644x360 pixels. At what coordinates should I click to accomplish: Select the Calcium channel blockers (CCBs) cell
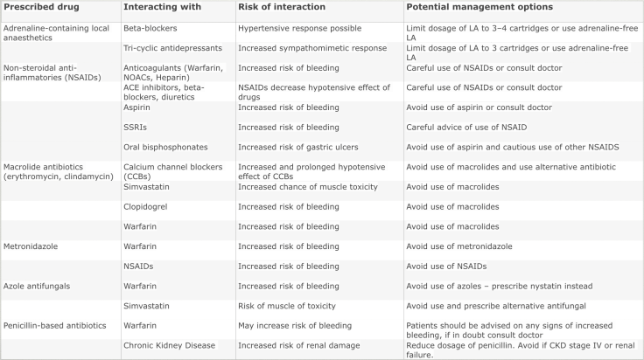click(x=173, y=171)
